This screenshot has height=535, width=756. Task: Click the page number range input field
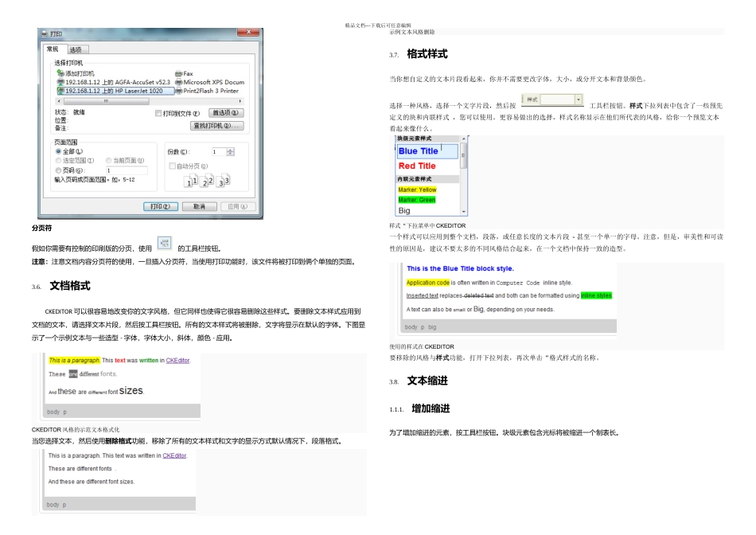127,170
